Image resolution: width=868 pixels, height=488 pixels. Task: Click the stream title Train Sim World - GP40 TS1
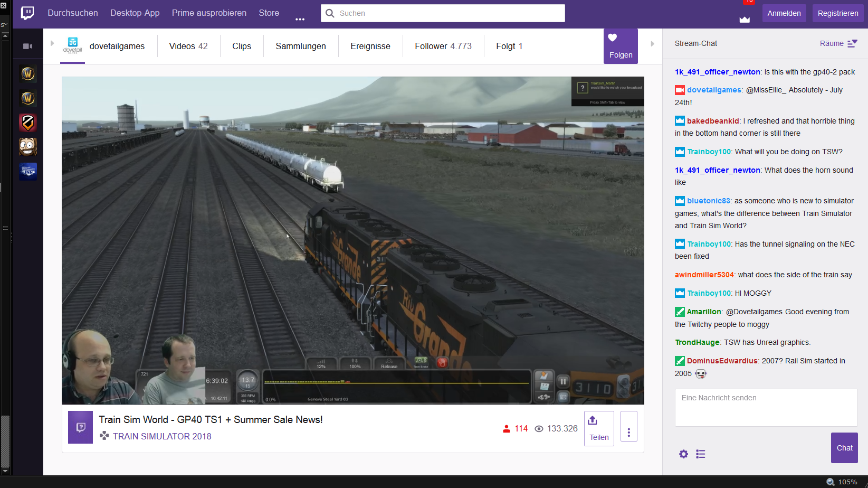(x=211, y=419)
